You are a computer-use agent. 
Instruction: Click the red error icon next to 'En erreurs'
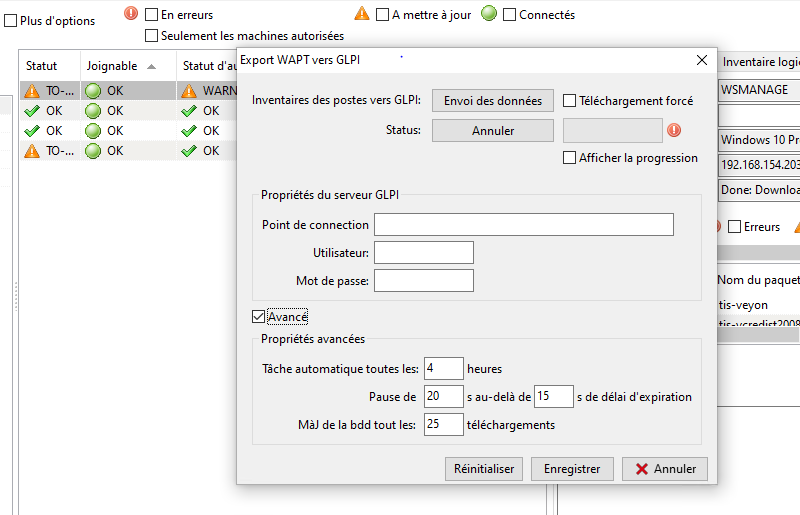[131, 13]
